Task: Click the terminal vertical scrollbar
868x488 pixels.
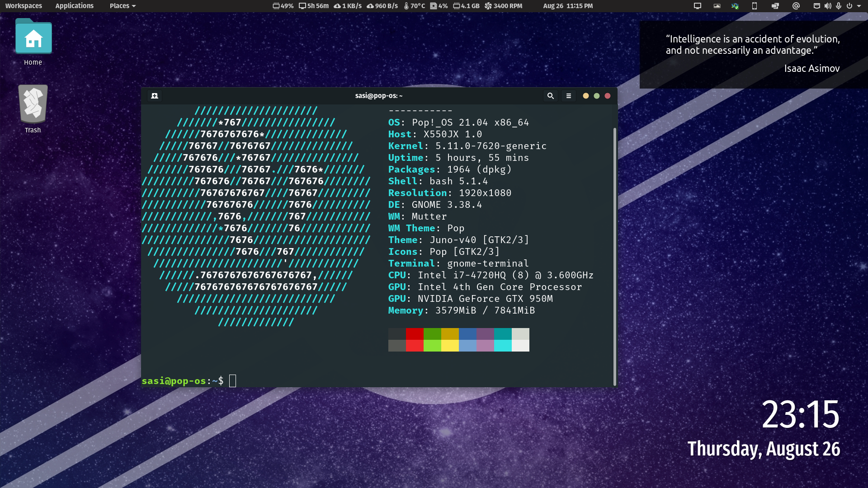Action: coord(614,253)
